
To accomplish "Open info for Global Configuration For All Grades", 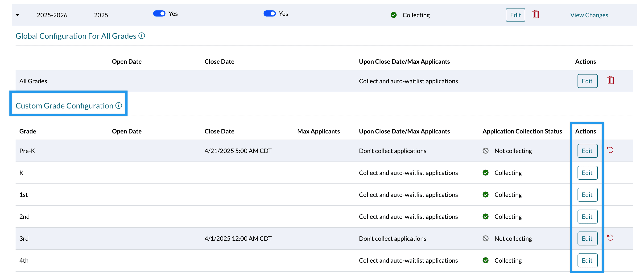I will pos(141,36).
